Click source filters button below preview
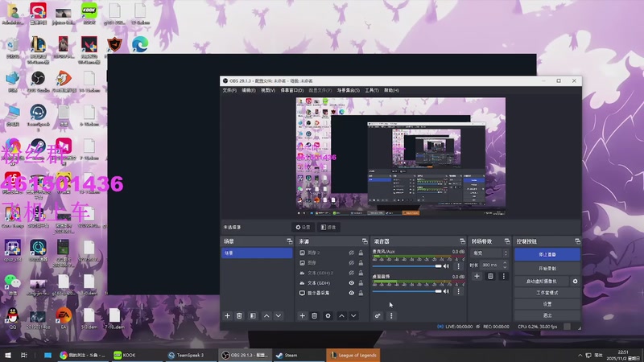The image size is (644, 362). (x=328, y=227)
